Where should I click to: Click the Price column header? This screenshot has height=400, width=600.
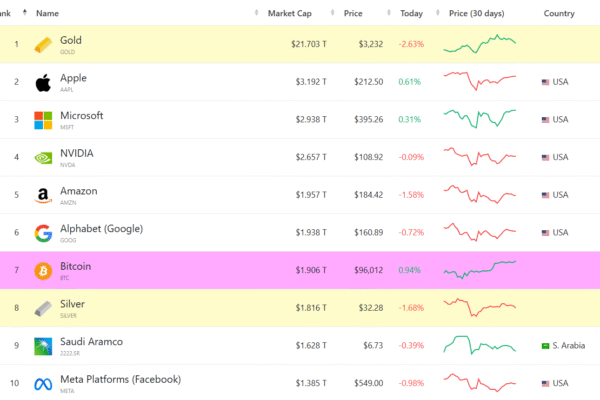(x=353, y=13)
